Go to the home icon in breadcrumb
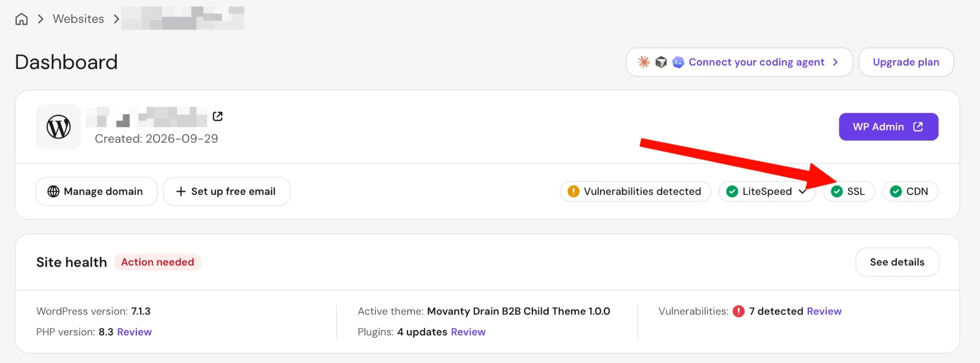 (22, 19)
